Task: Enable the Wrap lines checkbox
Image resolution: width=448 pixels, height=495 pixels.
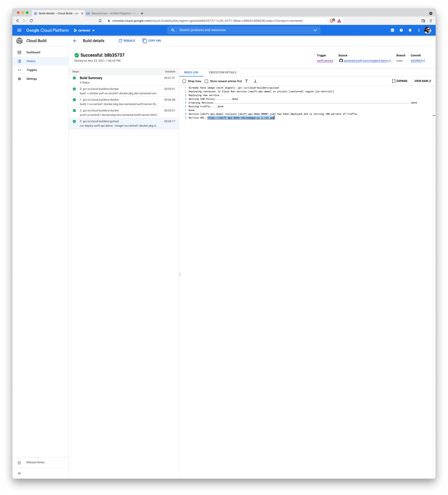Action: 184,81
